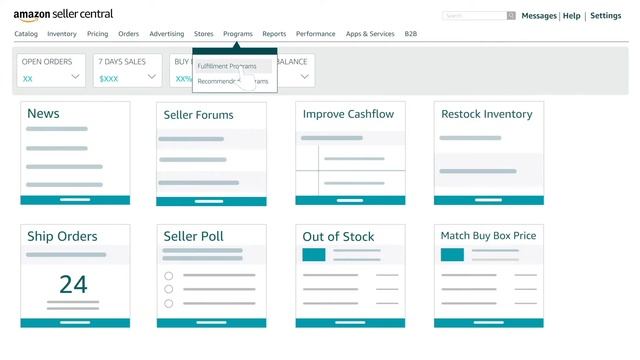The height and width of the screenshot is (360, 640).
Task: Click the XX open orders value
Action: pyautogui.click(x=27, y=79)
